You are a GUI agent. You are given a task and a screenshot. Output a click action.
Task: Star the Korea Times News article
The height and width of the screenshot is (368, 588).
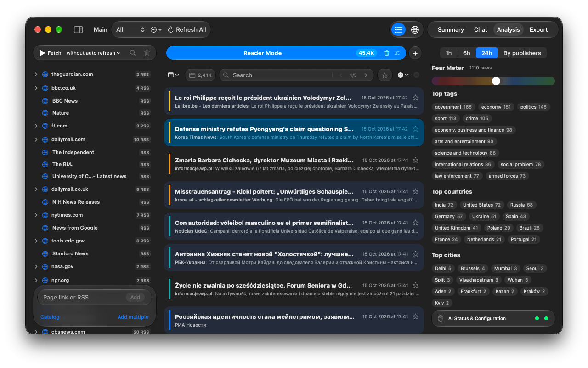415,129
